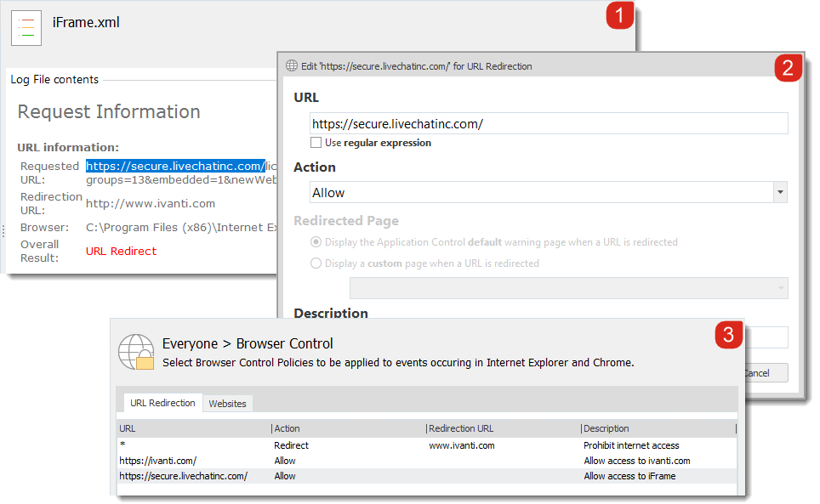Open the Action dropdown showing Allow

[779, 193]
